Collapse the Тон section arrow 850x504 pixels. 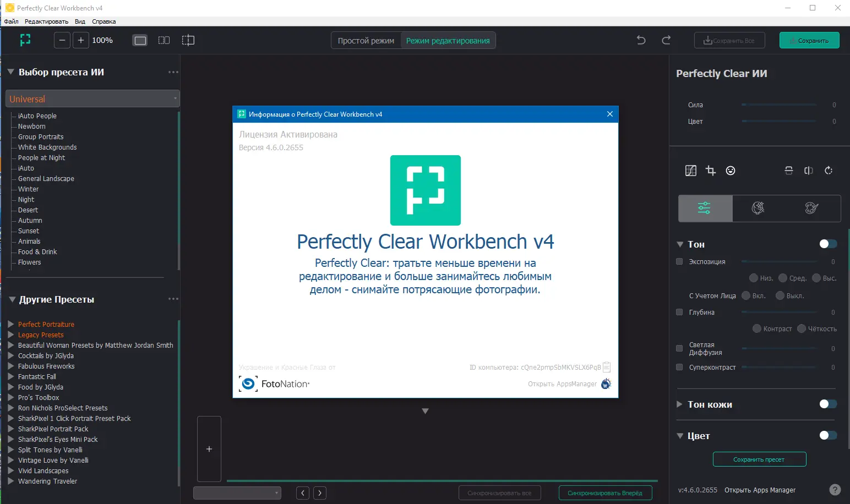[x=680, y=244]
